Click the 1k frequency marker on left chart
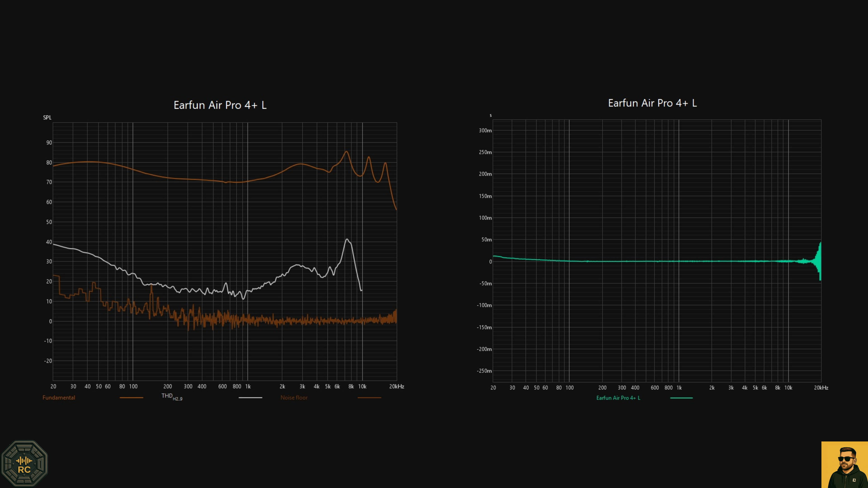This screenshot has height=488, width=868. click(248, 386)
